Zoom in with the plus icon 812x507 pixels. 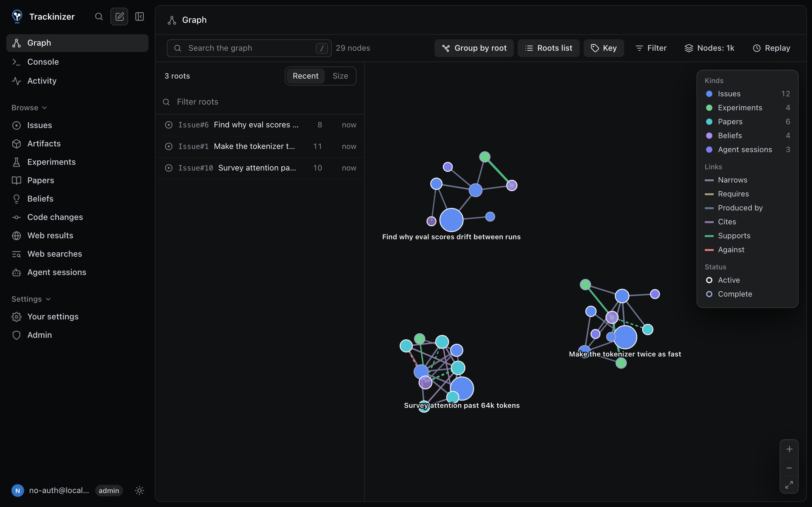point(789,449)
